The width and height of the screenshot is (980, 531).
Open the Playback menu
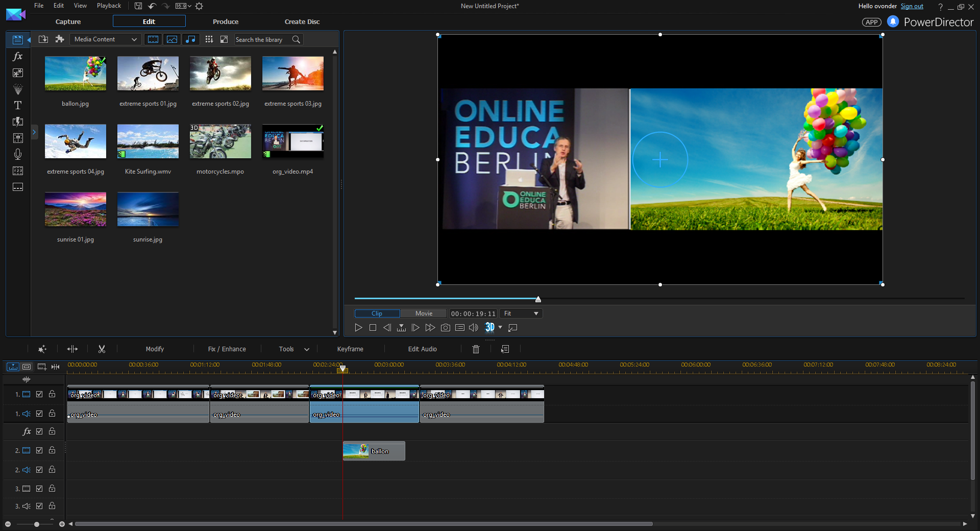point(109,6)
